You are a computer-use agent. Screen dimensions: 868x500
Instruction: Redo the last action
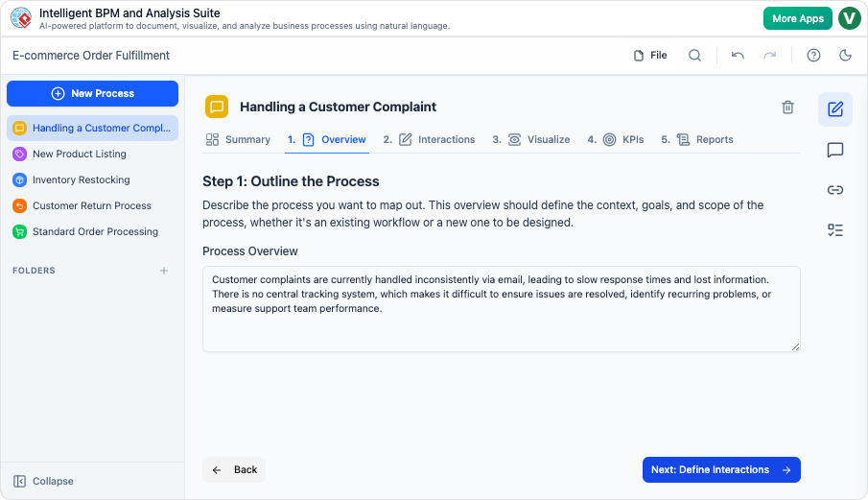point(770,56)
